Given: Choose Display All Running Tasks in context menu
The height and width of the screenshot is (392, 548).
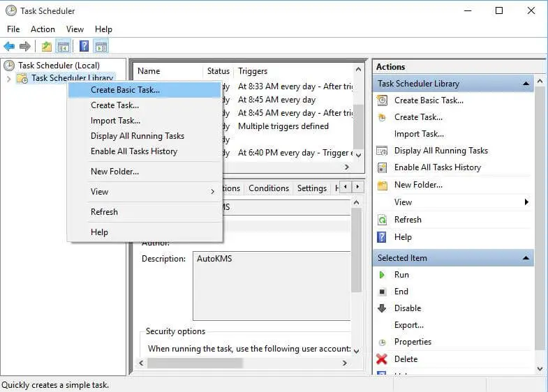Looking at the screenshot, I should tap(145, 136).
